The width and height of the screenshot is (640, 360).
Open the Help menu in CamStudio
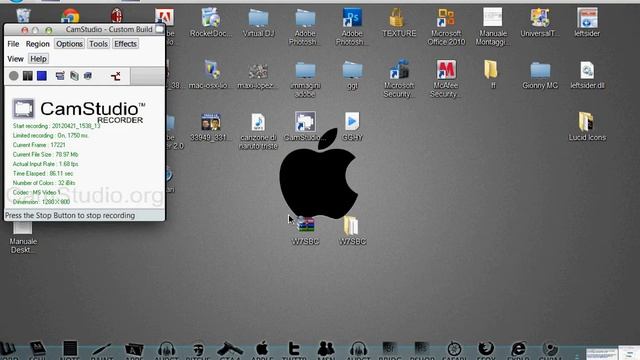click(38, 59)
